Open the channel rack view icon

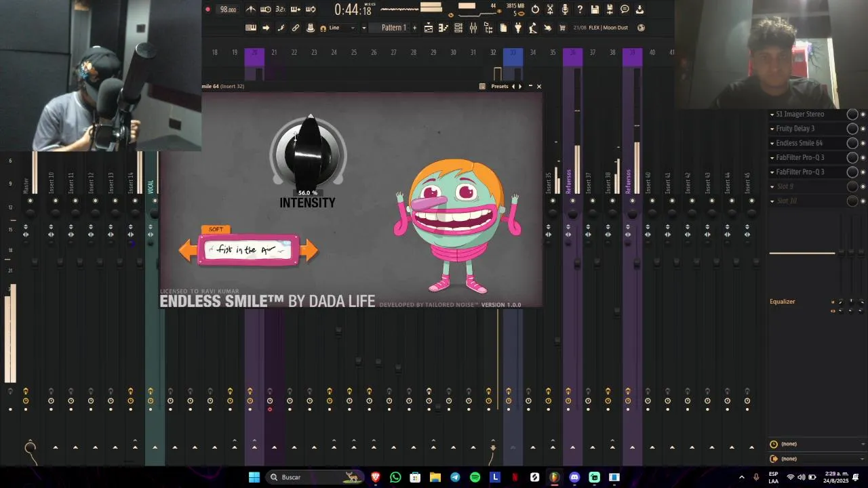[458, 28]
